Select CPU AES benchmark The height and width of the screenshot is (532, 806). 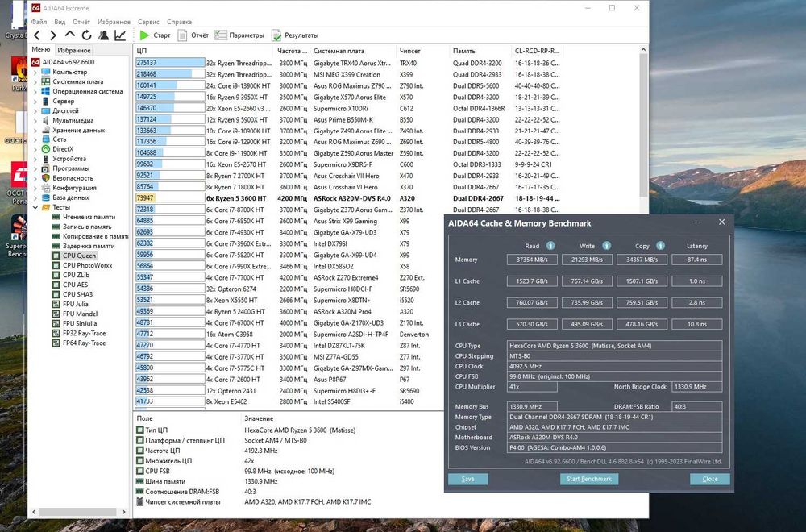(x=75, y=285)
